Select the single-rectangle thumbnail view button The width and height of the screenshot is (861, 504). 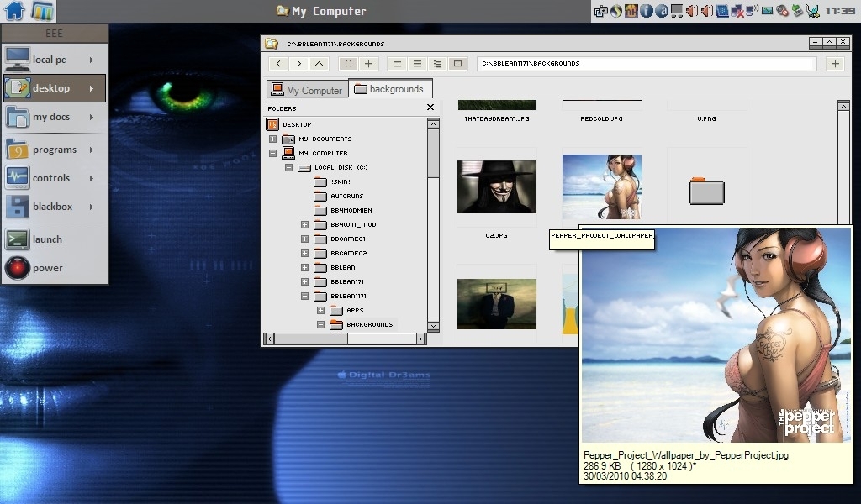(457, 64)
